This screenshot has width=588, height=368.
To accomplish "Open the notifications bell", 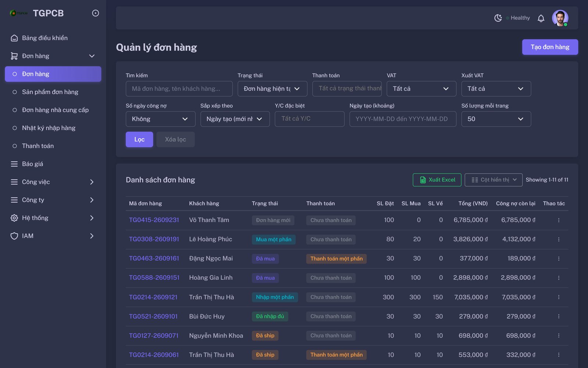I will [541, 18].
